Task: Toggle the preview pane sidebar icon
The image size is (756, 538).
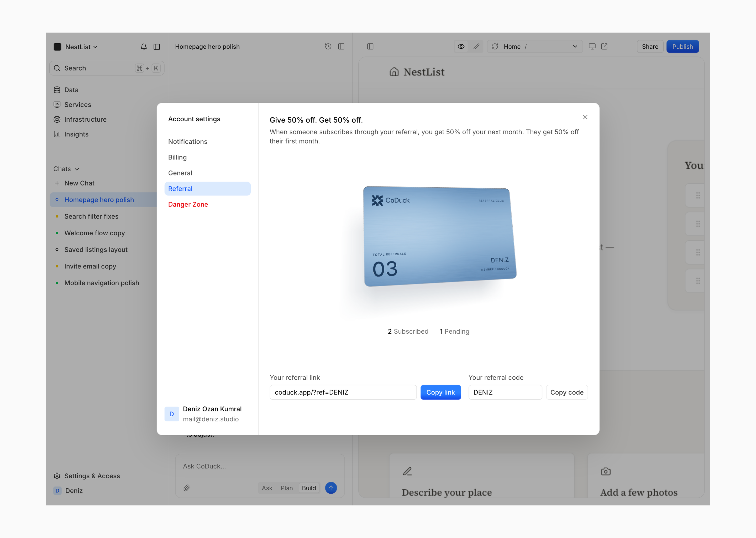Action: 370,46
